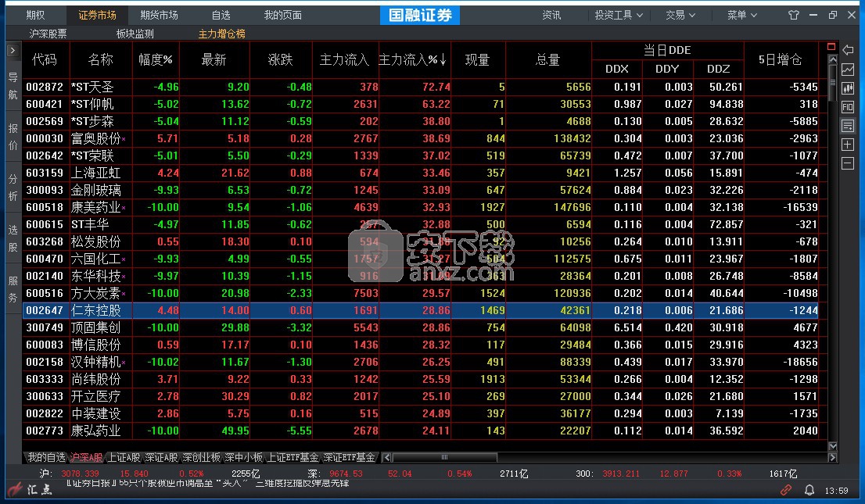Switch to the 深创业板 bottom tab
Viewport: 865px width, 504px height.
(201, 457)
